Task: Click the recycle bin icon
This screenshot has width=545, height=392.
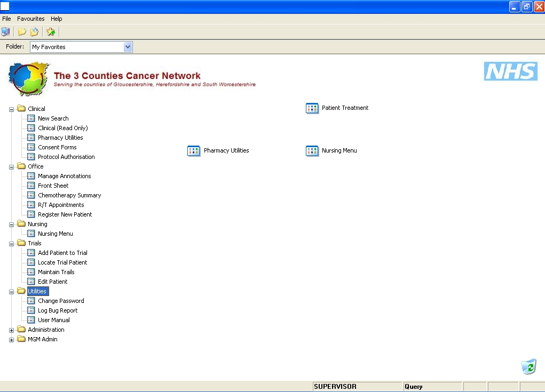Action: click(x=528, y=366)
